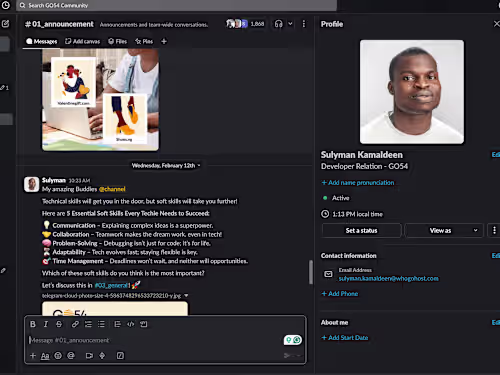This screenshot has height=375, width=500.
Task: Switch to the Files tab
Action: (118, 41)
